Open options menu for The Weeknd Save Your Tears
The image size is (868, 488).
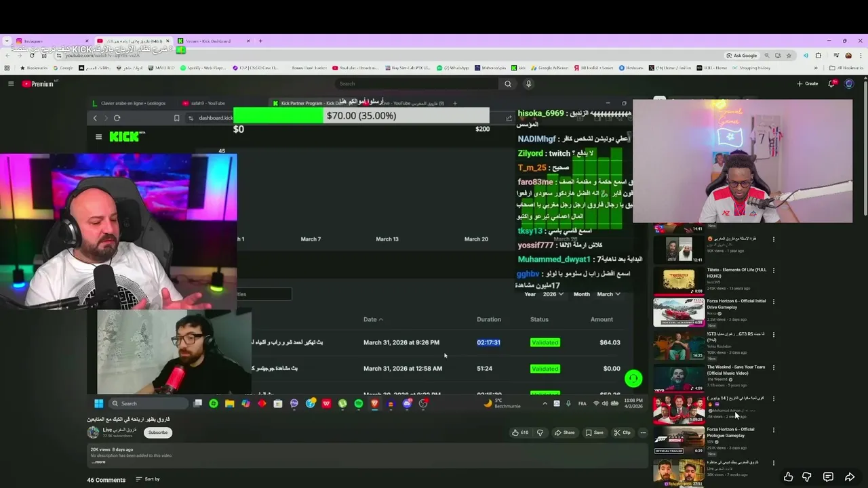[773, 368]
